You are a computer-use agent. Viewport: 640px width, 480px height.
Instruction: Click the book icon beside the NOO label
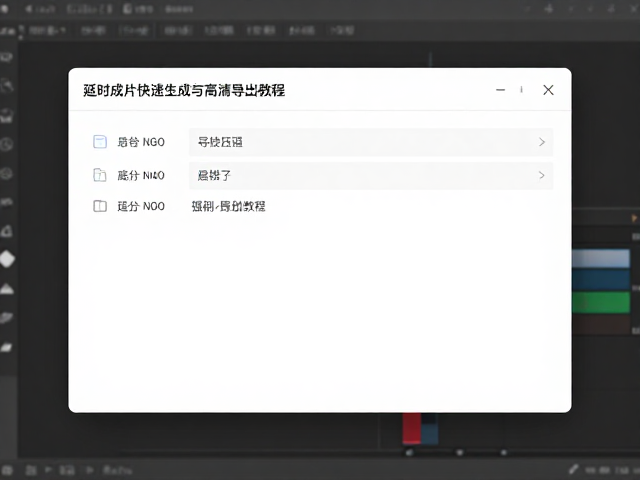pyautogui.click(x=100, y=206)
